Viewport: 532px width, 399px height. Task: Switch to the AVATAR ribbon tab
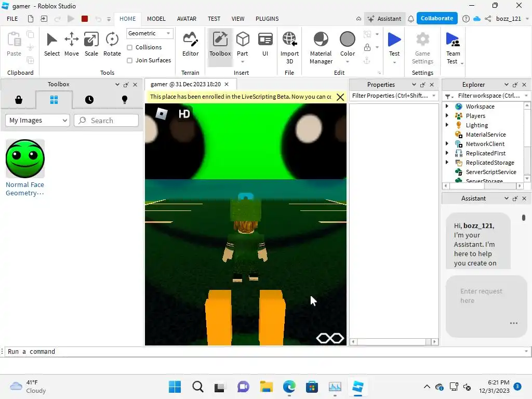point(187,19)
